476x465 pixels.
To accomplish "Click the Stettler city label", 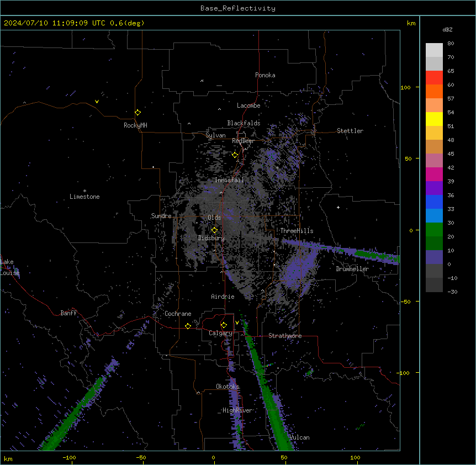I will click(350, 131).
